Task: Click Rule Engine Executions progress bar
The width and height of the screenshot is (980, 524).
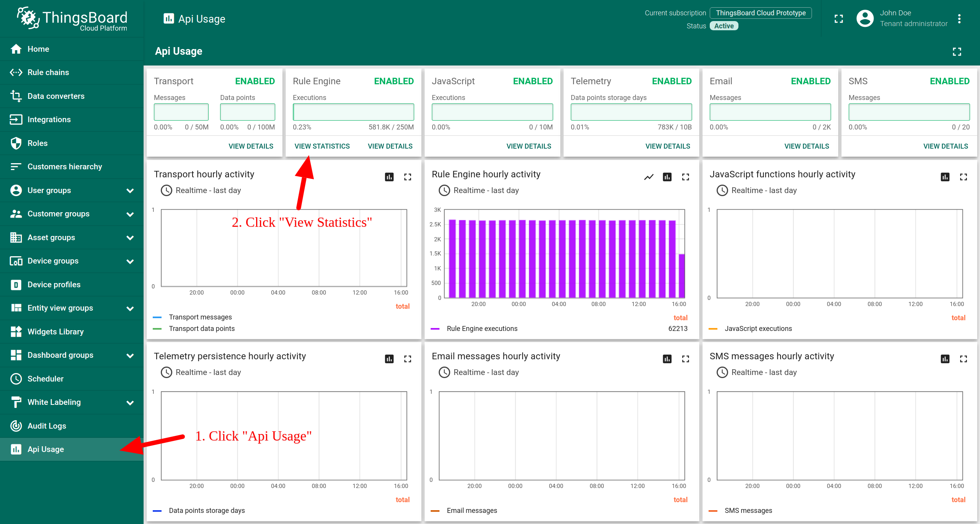Action: (353, 112)
